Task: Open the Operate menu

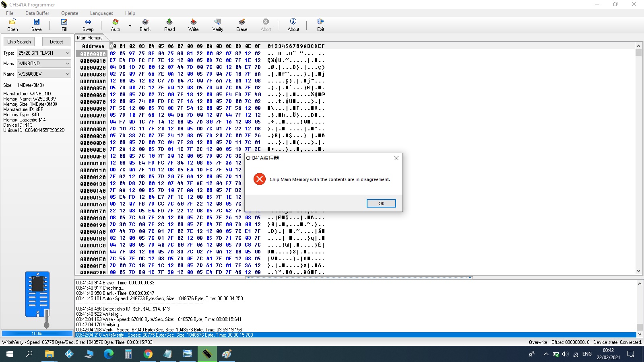Action: pos(70,13)
